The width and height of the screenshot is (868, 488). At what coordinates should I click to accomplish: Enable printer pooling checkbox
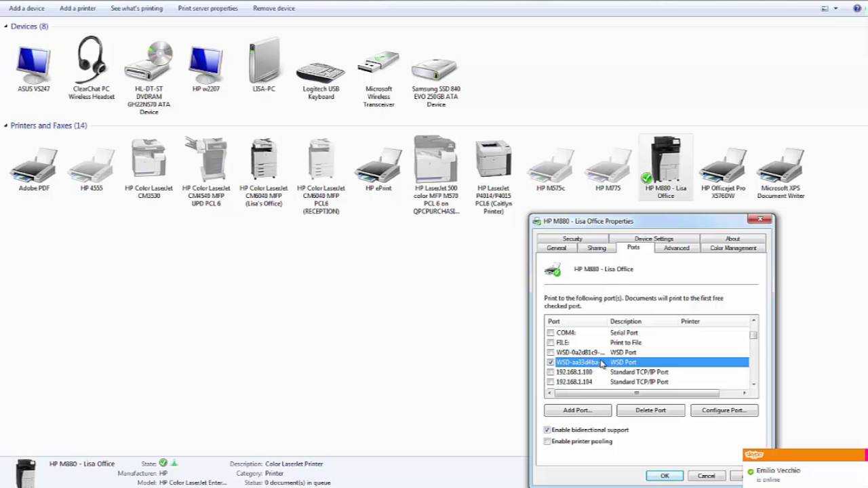[x=547, y=441]
